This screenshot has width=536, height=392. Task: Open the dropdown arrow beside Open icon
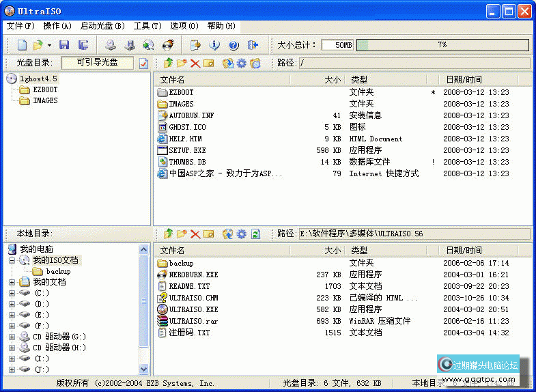coord(49,45)
